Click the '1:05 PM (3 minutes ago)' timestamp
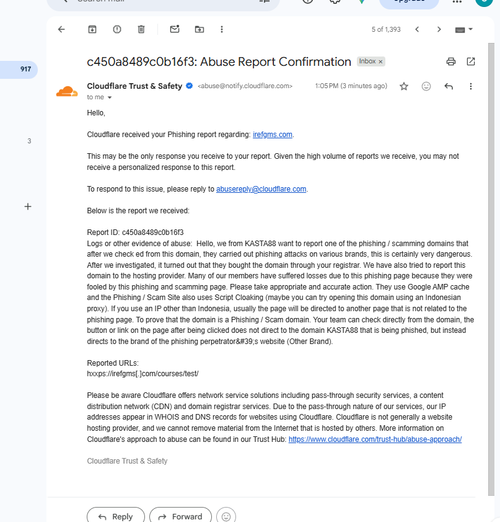Screen dimensions: 500x522 (x=351, y=86)
